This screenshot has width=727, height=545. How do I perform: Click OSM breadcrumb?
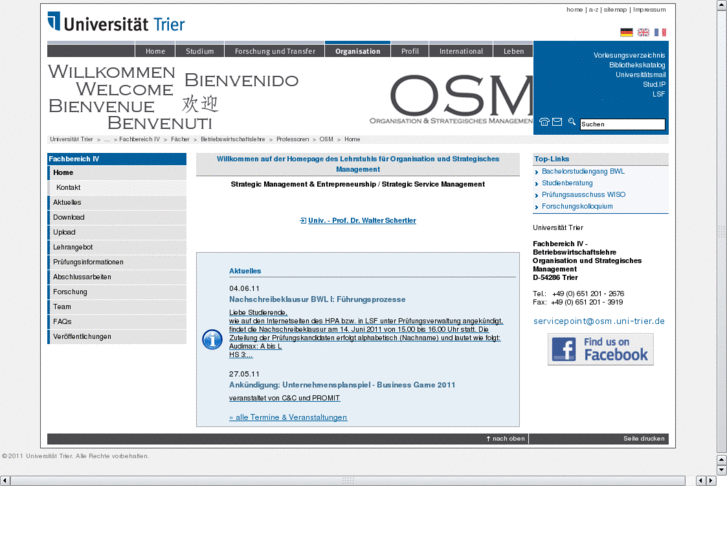(326, 139)
